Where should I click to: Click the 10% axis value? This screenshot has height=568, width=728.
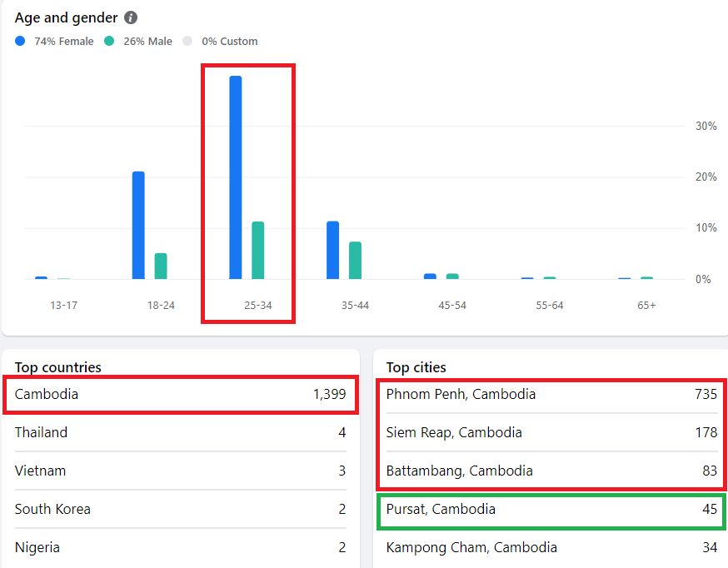point(706,228)
